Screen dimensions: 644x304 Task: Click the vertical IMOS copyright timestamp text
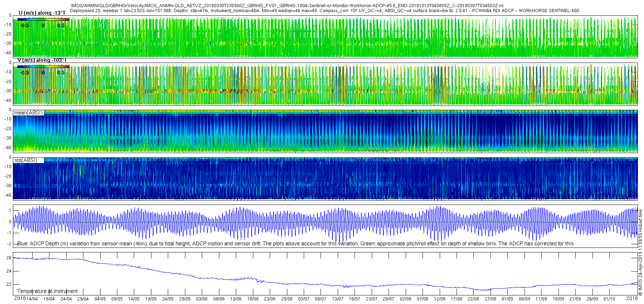tap(640, 252)
